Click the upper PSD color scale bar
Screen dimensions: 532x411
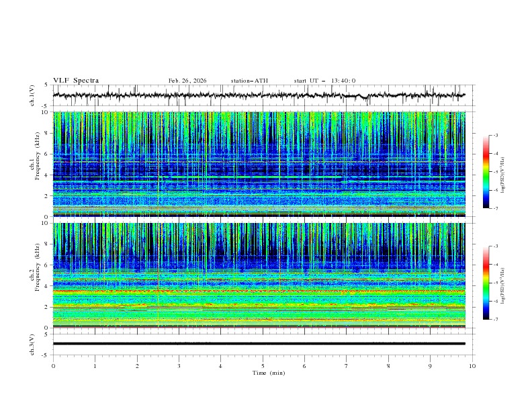coord(486,172)
